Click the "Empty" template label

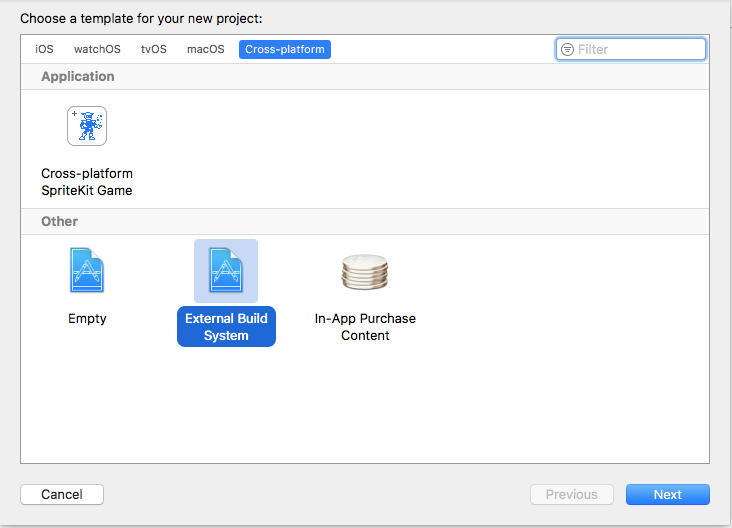tap(87, 318)
